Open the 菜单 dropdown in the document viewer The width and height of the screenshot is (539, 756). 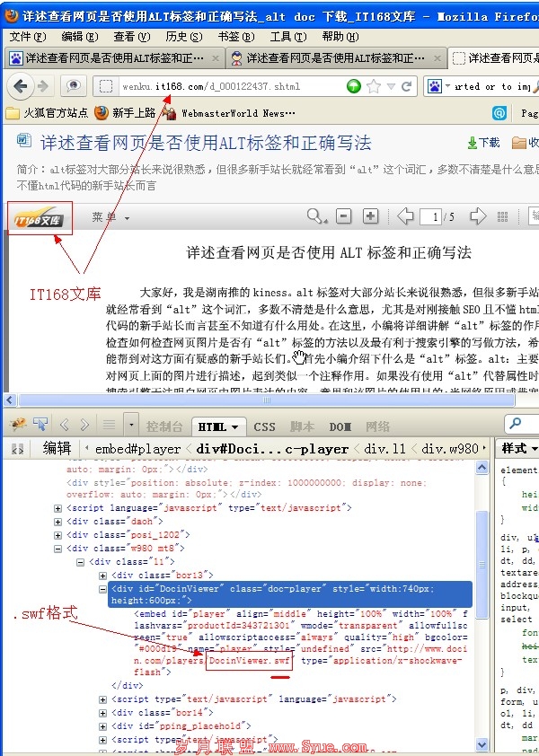tap(110, 217)
